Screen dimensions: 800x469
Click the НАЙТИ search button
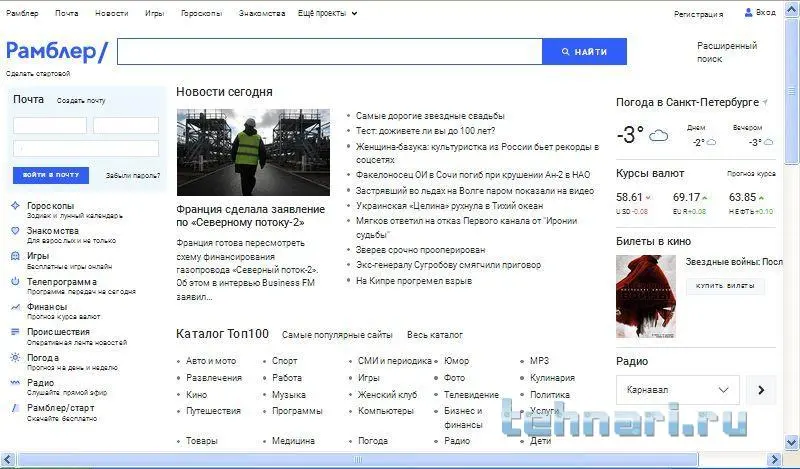[x=584, y=52]
